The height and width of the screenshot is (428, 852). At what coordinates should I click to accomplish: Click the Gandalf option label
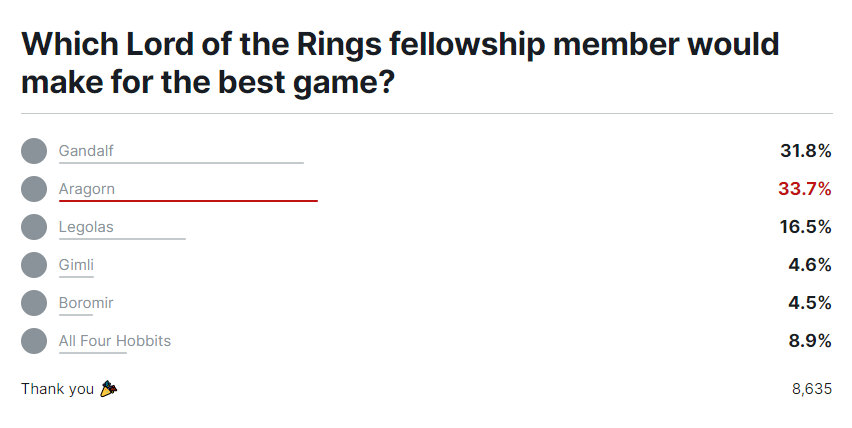86,151
